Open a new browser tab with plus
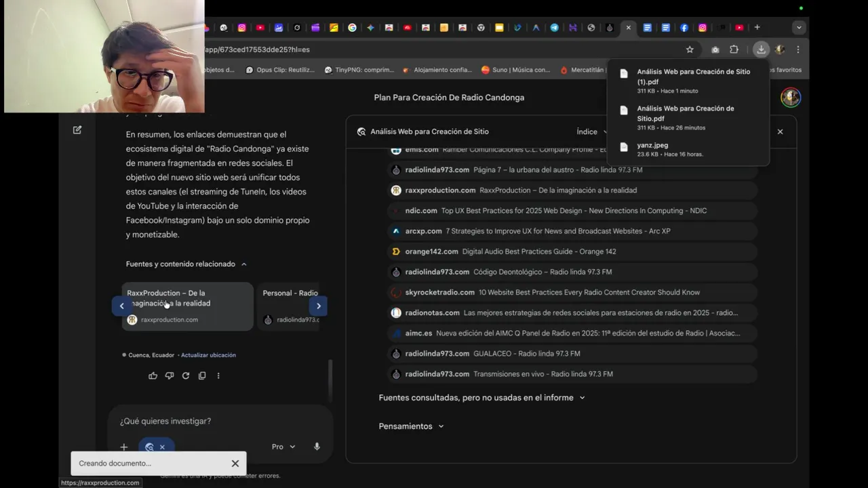The width and height of the screenshot is (868, 488). [x=757, y=28]
